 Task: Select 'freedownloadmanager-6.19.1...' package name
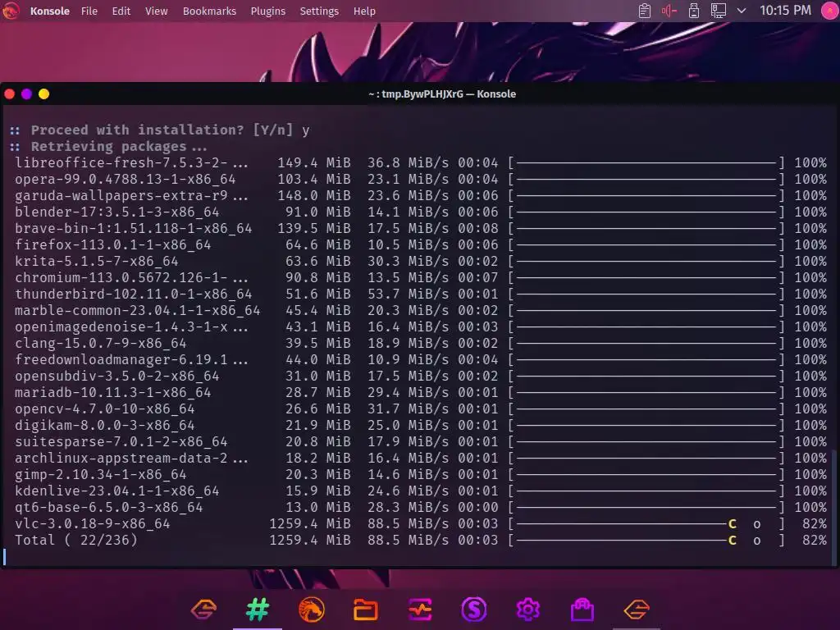(131, 359)
